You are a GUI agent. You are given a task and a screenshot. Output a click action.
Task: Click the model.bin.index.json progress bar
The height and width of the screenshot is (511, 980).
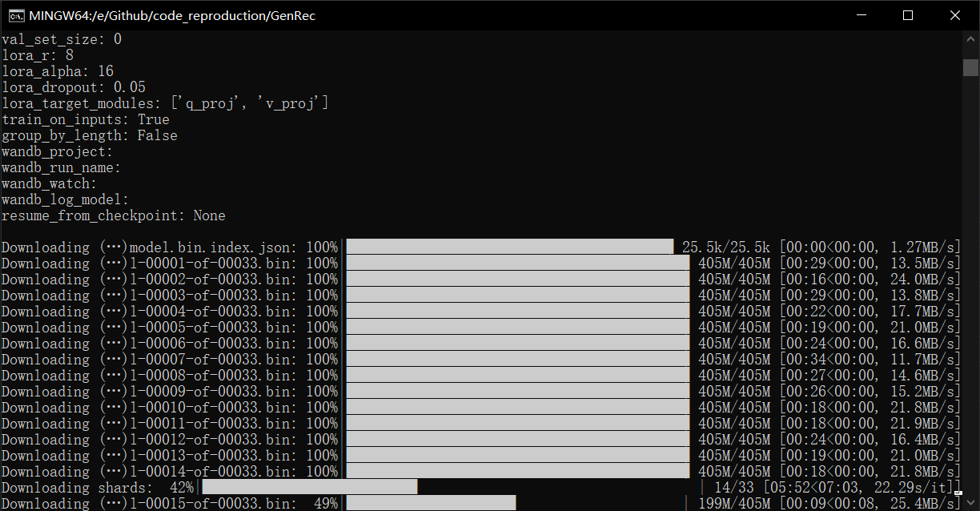click(509, 247)
